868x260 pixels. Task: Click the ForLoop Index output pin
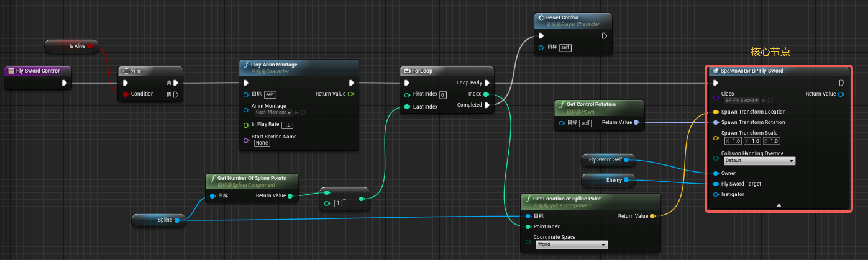[x=486, y=94]
